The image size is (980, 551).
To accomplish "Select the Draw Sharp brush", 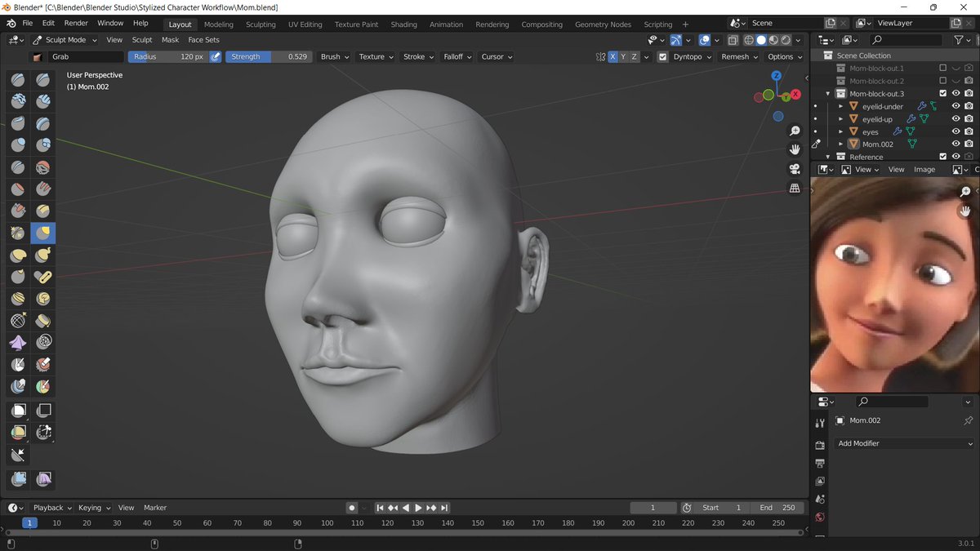I will 43,79.
